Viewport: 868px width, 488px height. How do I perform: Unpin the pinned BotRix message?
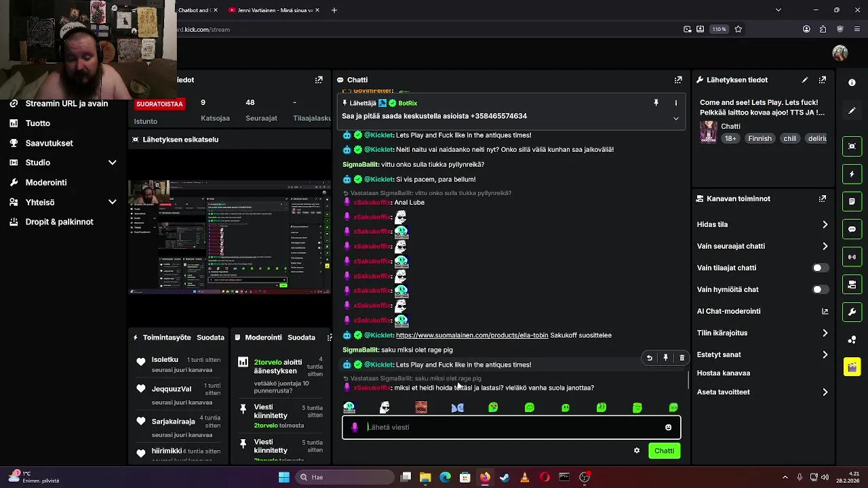click(x=656, y=103)
